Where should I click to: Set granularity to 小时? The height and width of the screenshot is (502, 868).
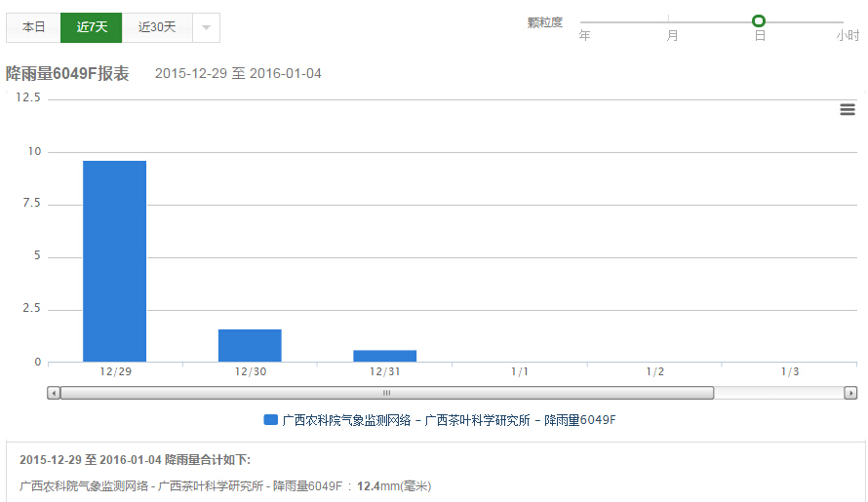click(x=847, y=35)
